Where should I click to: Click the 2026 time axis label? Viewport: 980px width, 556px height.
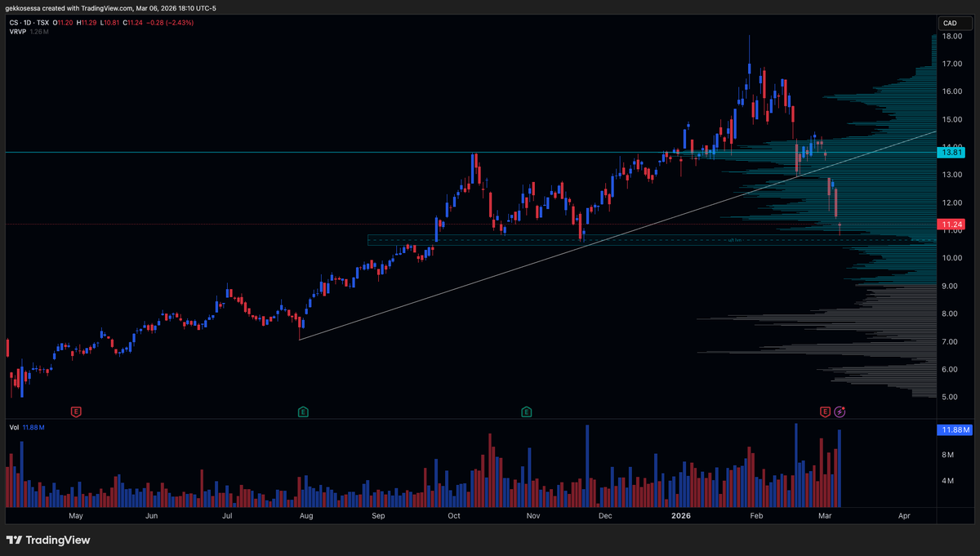pos(680,516)
